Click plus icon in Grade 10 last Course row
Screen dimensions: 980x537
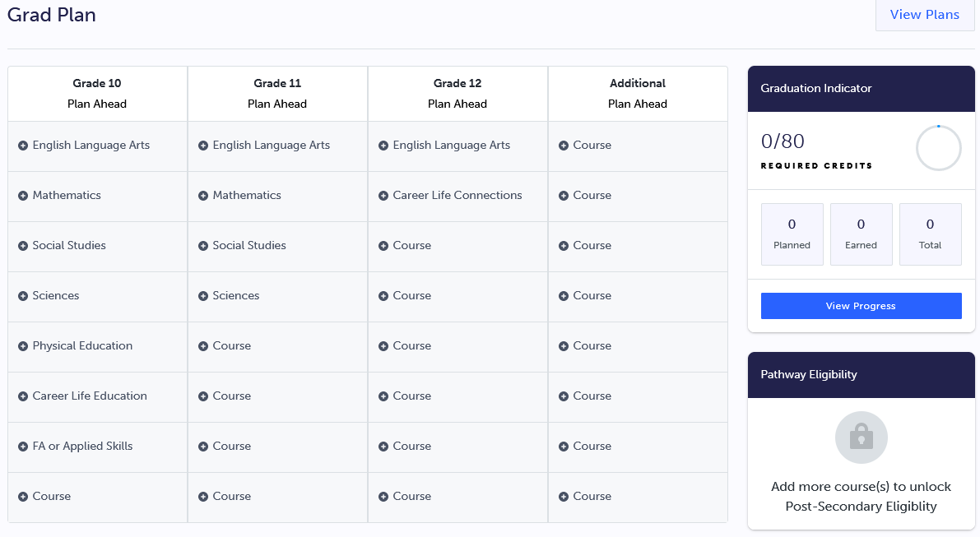pos(23,497)
